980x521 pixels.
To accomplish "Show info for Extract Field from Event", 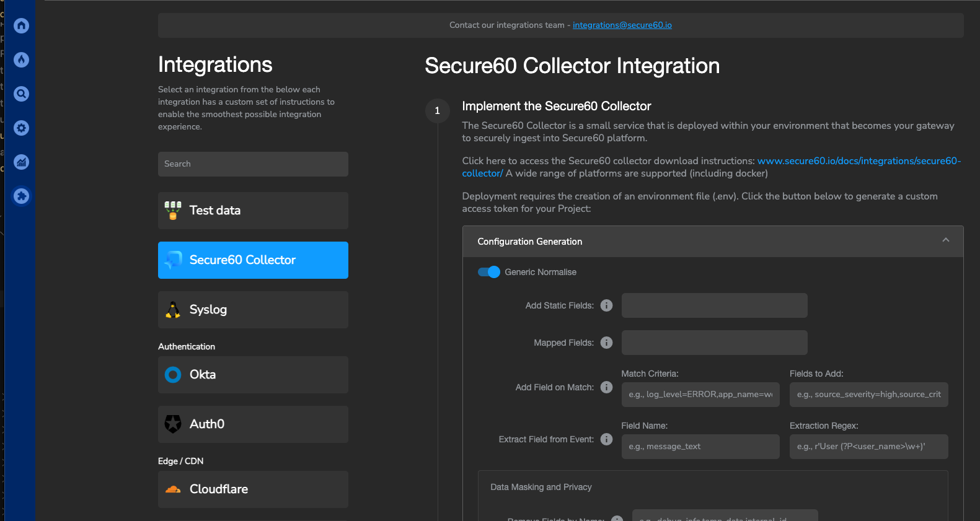I will tap(607, 439).
